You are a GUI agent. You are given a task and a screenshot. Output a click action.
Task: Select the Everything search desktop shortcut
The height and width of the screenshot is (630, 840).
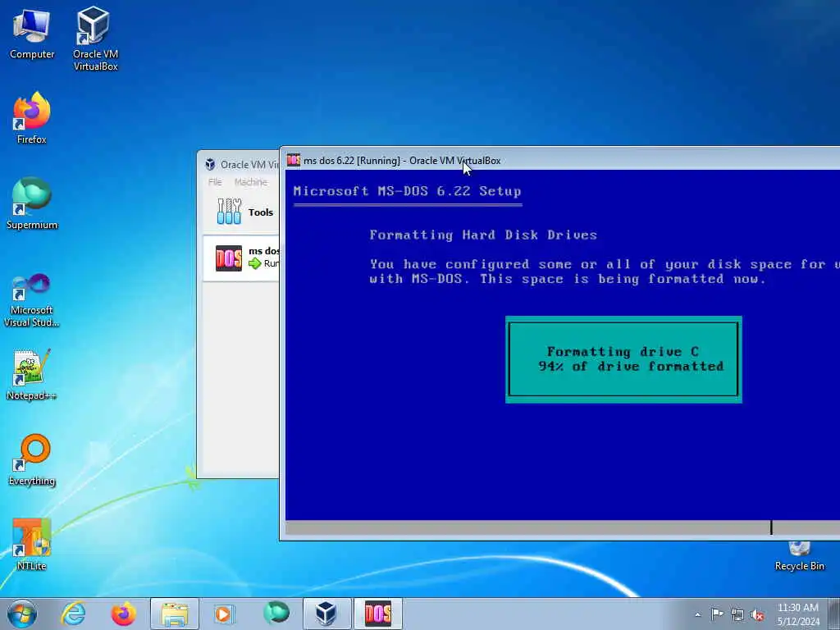point(32,459)
